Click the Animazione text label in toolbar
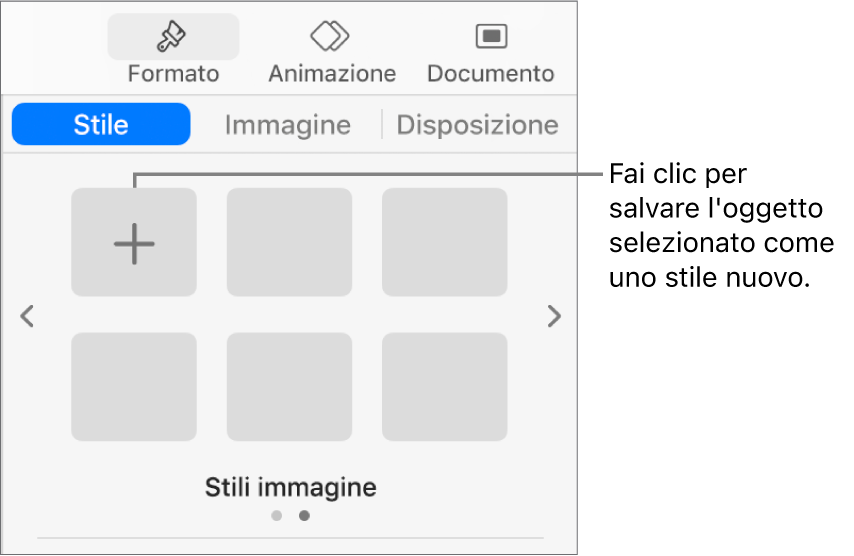This screenshot has width=854, height=556. click(331, 74)
